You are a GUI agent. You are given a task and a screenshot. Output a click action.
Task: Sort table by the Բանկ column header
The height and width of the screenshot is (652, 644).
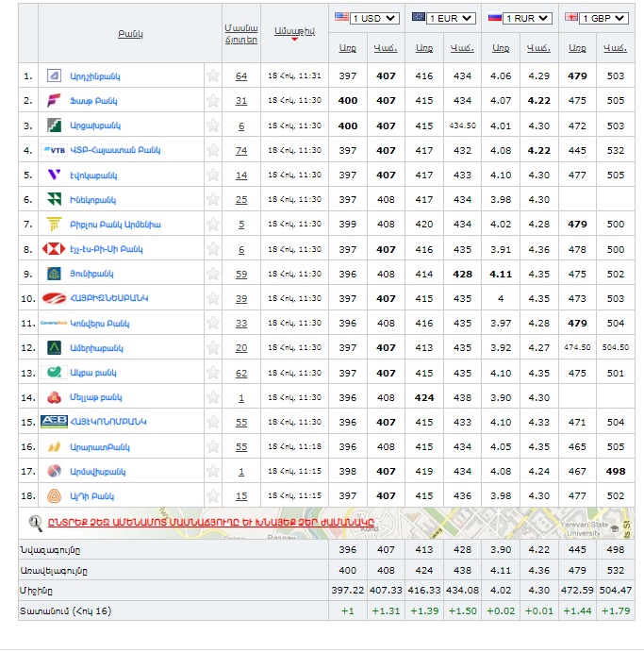pos(130,34)
